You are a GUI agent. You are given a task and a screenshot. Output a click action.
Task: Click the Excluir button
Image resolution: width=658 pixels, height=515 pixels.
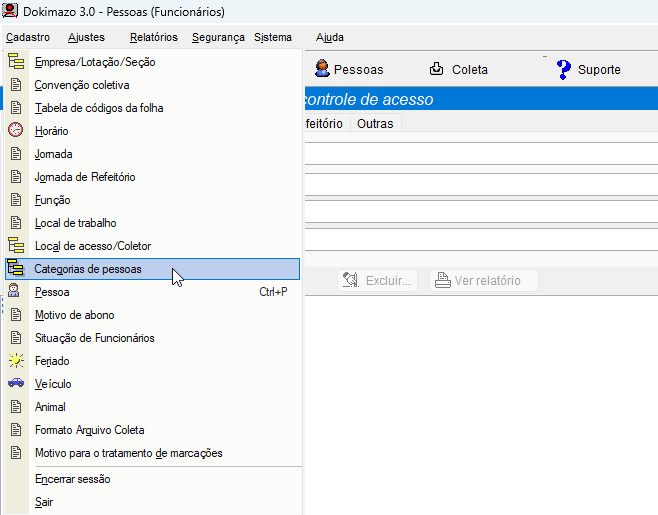[377, 281]
